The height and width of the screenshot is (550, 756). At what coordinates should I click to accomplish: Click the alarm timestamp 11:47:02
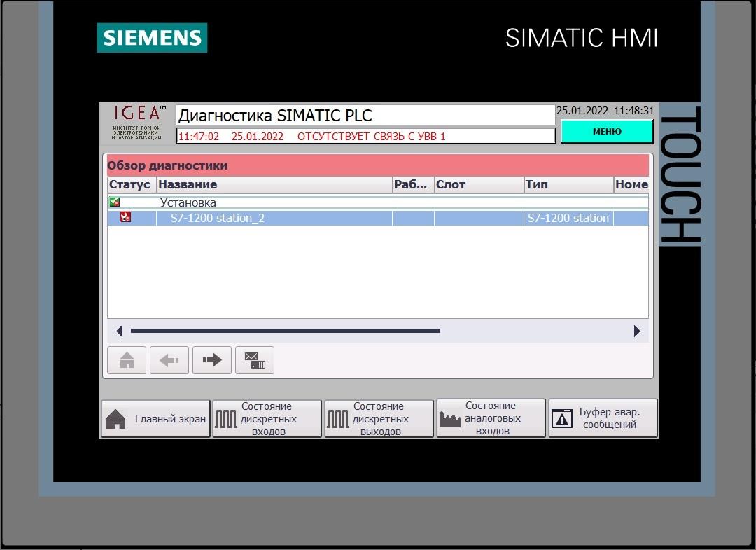(x=199, y=137)
